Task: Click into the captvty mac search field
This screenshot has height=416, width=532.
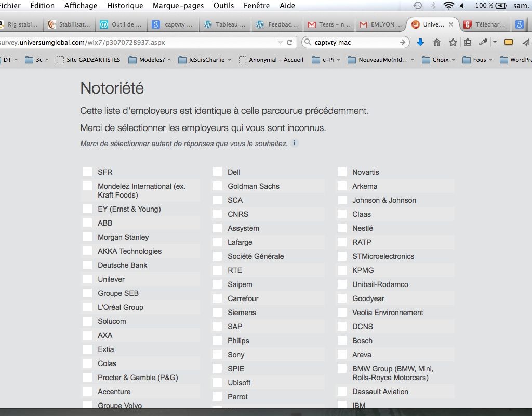Action: (x=356, y=43)
